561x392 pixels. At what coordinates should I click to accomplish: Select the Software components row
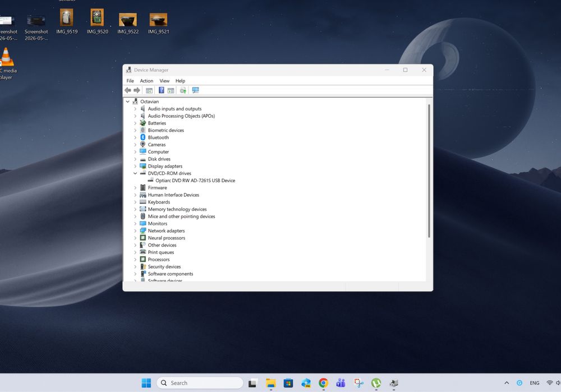[171, 274]
